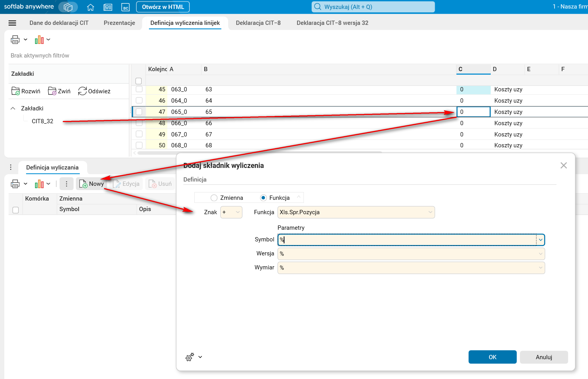The width and height of the screenshot is (588, 379).
Task: Click the Usuń delete toolbar button
Action: [x=160, y=184]
